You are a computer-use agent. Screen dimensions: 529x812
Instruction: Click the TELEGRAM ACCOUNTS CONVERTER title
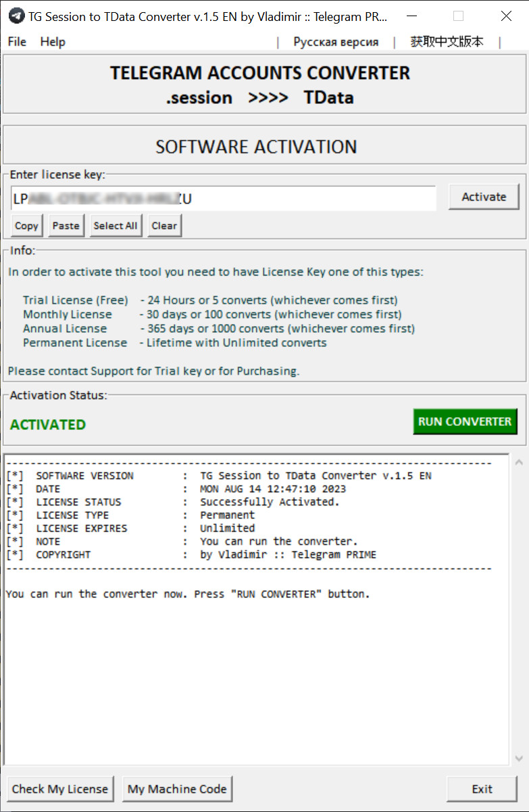pyautogui.click(x=260, y=73)
